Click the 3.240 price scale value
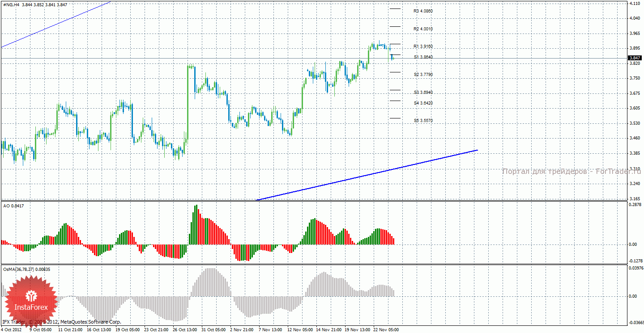This screenshot has width=644, height=333. pos(634,183)
